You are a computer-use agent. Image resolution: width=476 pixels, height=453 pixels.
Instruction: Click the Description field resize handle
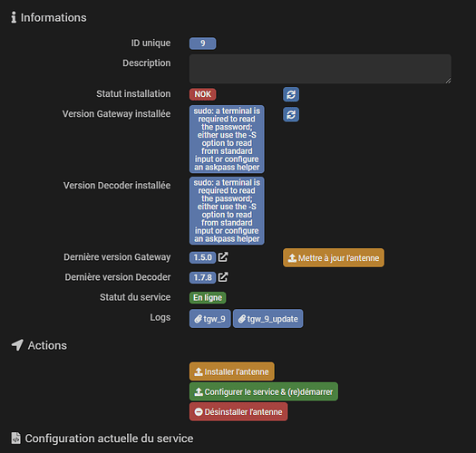[x=449, y=81]
